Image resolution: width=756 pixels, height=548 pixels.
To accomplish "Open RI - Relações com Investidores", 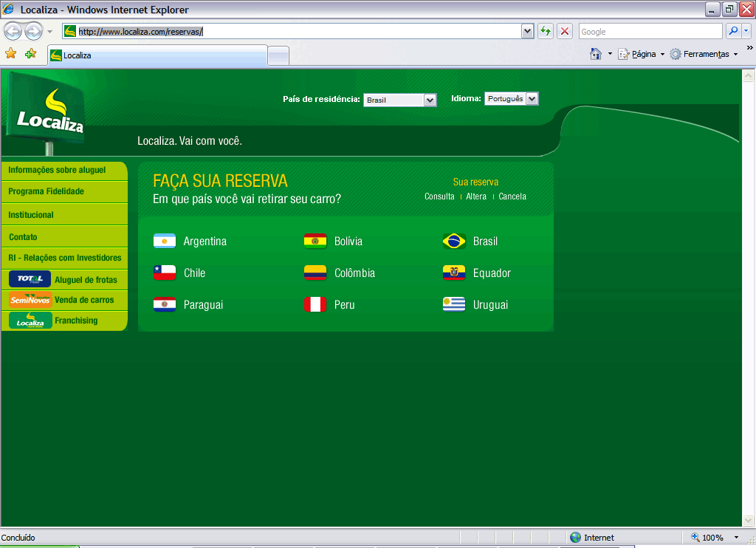I will [64, 258].
